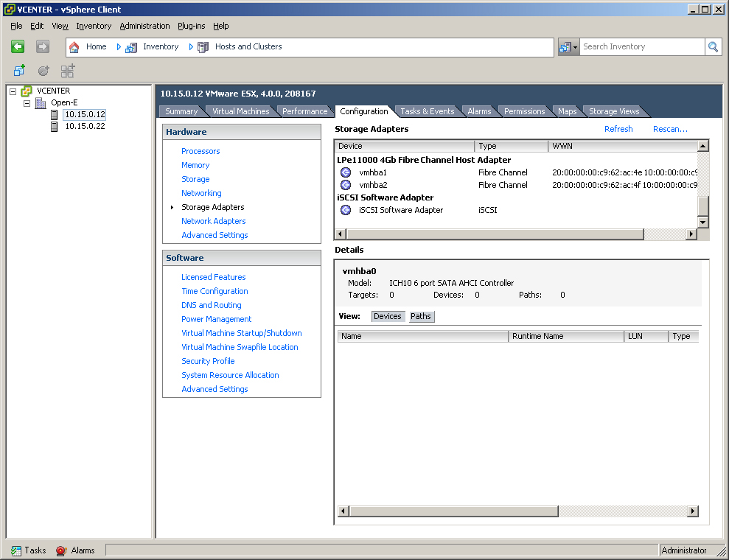Click the first toolbar icon with green plus
This screenshot has width=729, height=560.
pos(19,71)
